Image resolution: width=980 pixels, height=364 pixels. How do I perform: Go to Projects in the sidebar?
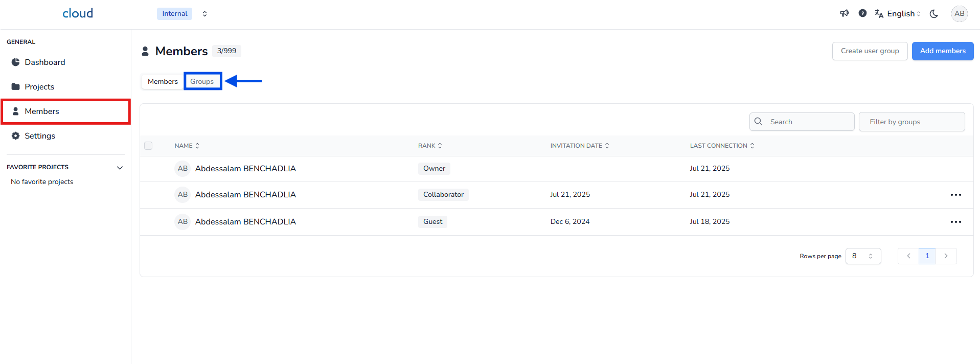pos(39,87)
